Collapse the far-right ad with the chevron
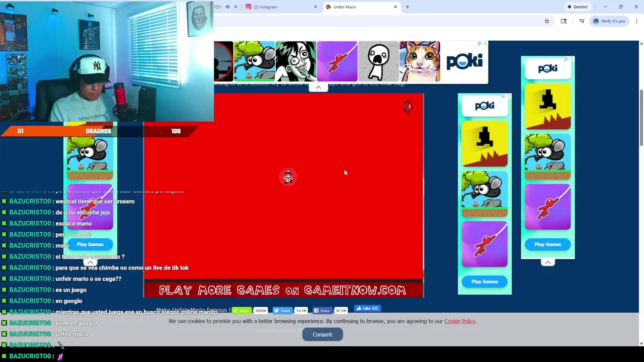Viewport: 644px width, 362px height. tap(547, 262)
